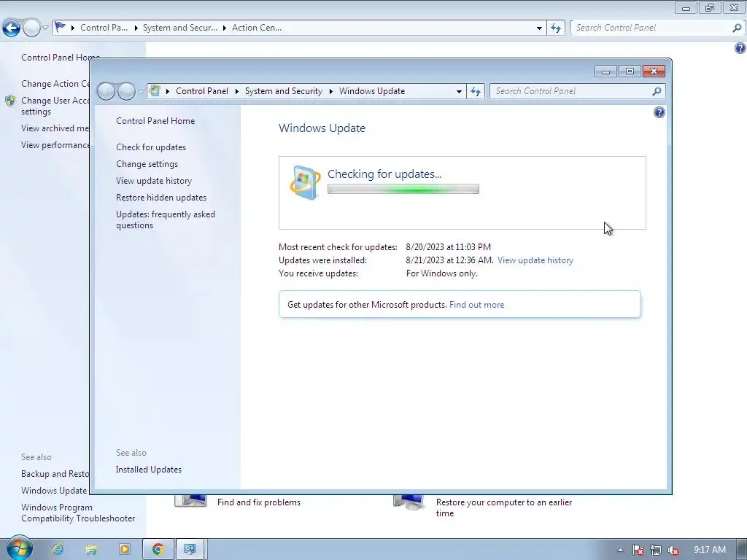
Task: Expand arrow after System and Secur... in Action Center
Action: 225,28
